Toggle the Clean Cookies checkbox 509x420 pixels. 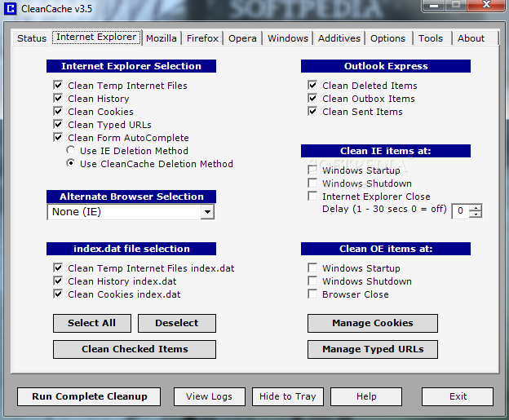pyautogui.click(x=58, y=112)
